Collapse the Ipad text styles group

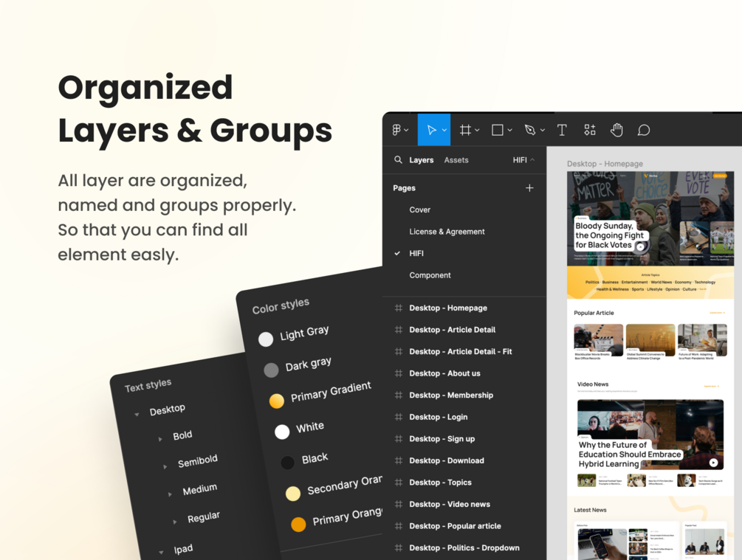click(161, 552)
